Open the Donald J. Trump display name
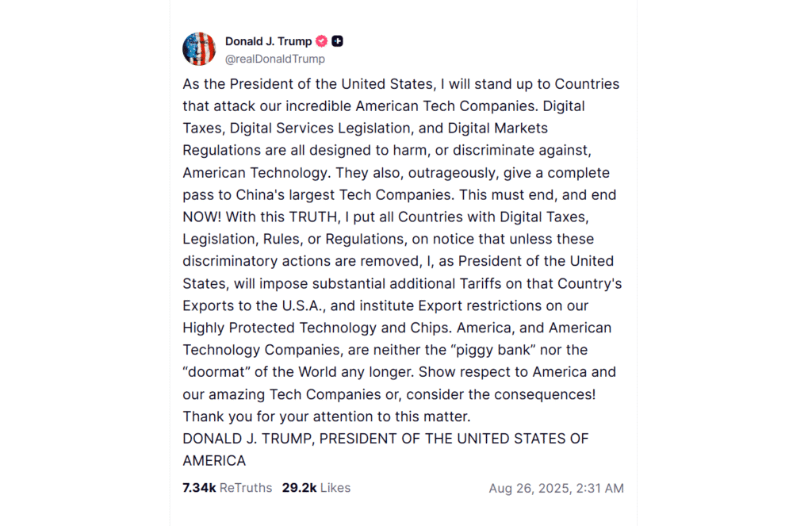This screenshot has height=526, width=812. [x=268, y=41]
